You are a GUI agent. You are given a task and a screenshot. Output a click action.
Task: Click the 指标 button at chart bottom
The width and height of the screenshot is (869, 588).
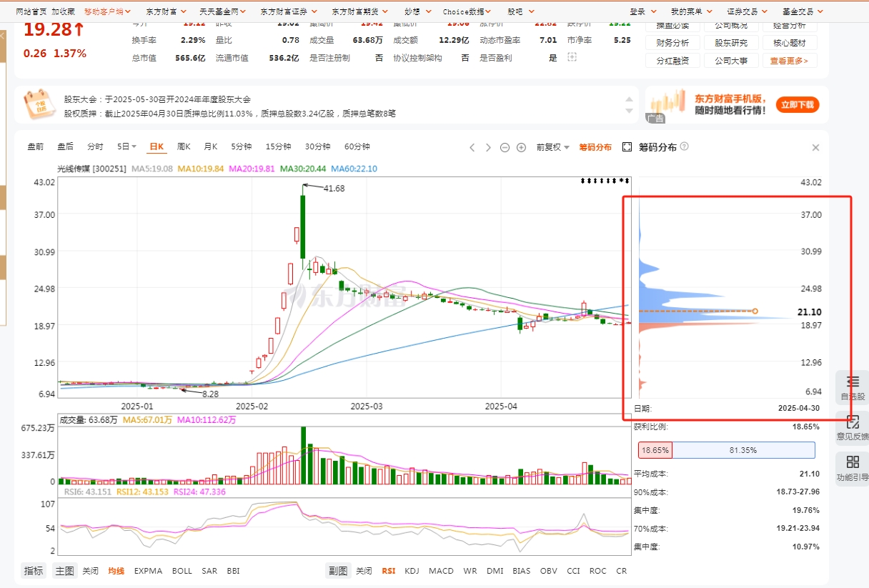pos(34,571)
